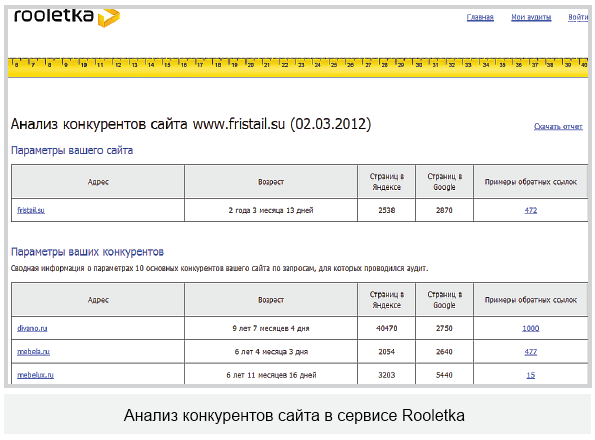This screenshot has height=440, width=595.
Task: Open backlink examples 1000 for divano.ru
Action: tap(530, 328)
